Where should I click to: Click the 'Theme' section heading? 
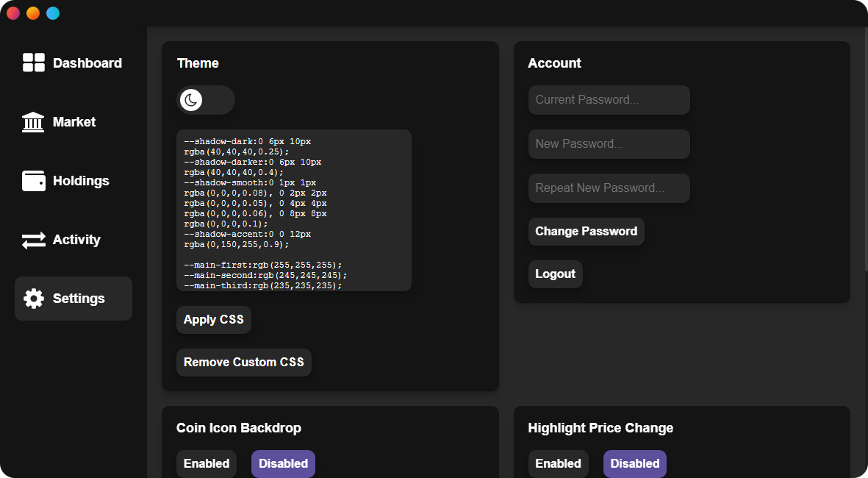198,63
